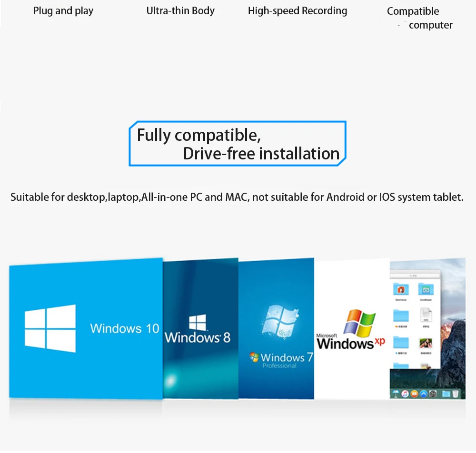Open iTunes from the Mac dock

click(x=405, y=394)
